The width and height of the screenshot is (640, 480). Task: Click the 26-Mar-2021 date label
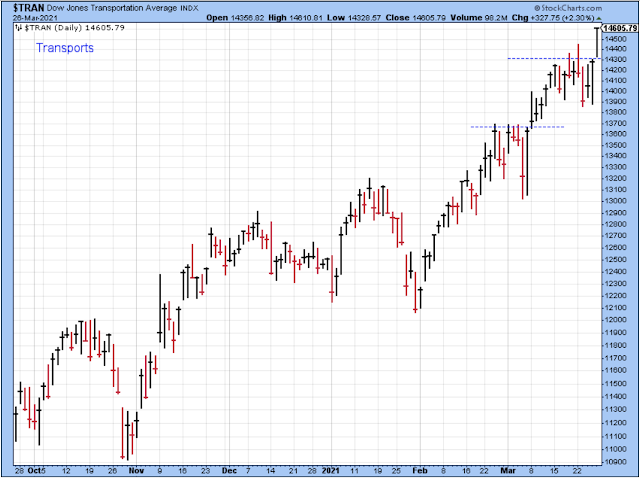point(36,18)
